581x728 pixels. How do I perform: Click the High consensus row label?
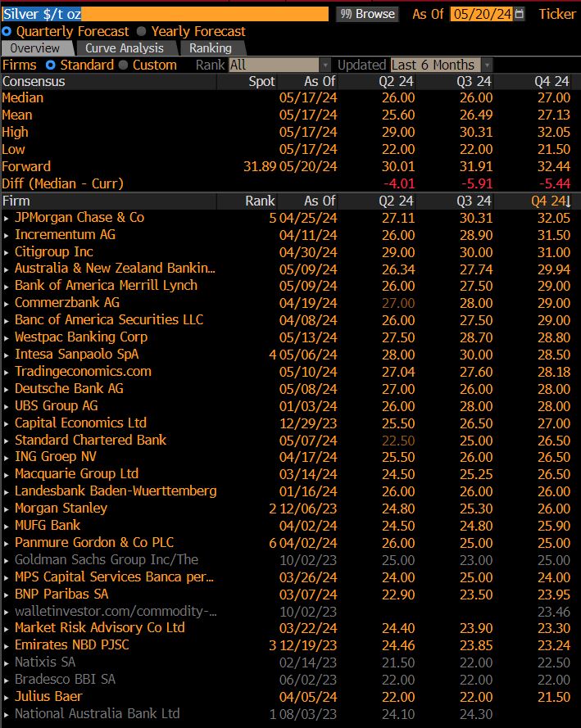[16, 133]
